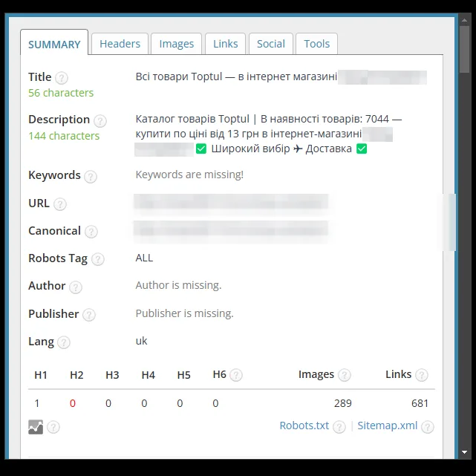Screen dimensions: 476x476
Task: Open the Social tab
Action: 271,44
